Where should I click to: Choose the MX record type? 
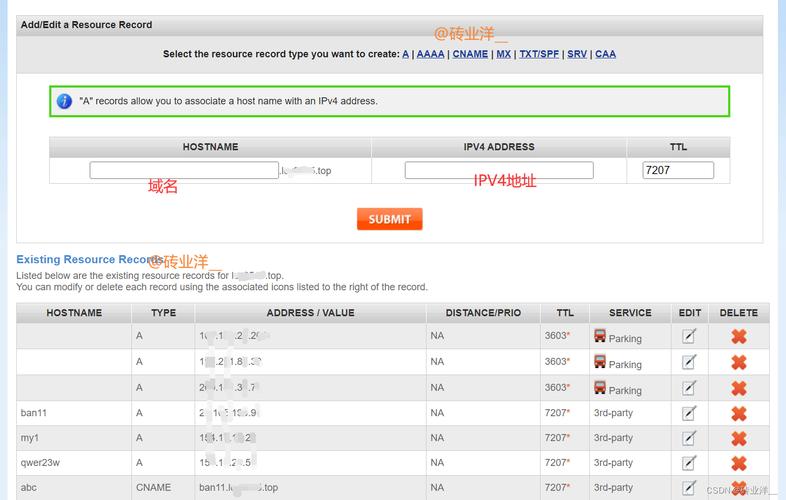tap(503, 54)
